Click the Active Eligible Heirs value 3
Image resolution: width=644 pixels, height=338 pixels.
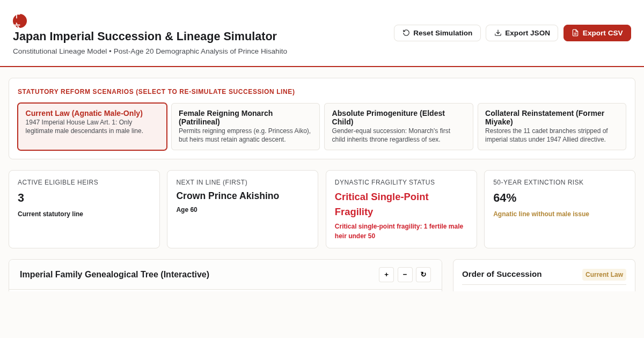(21, 198)
